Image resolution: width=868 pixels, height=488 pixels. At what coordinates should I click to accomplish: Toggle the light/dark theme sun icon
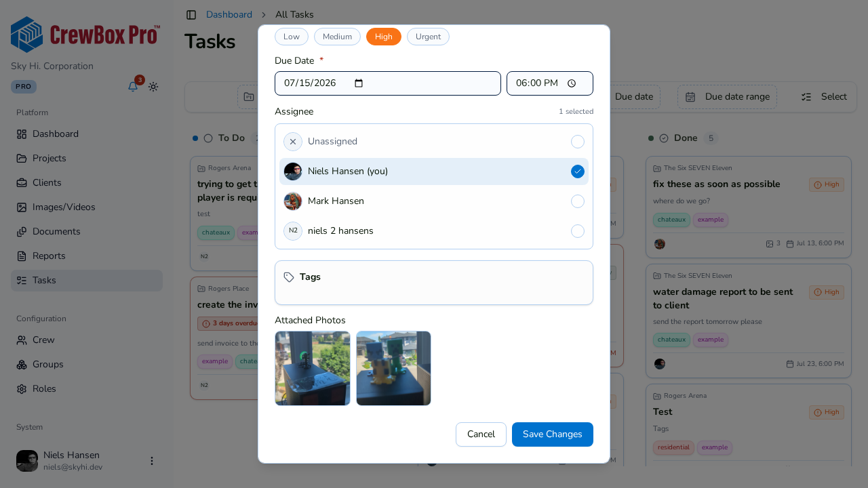click(x=153, y=87)
